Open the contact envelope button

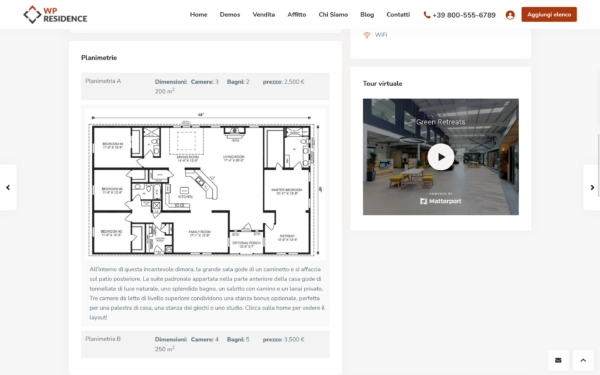[x=558, y=360]
